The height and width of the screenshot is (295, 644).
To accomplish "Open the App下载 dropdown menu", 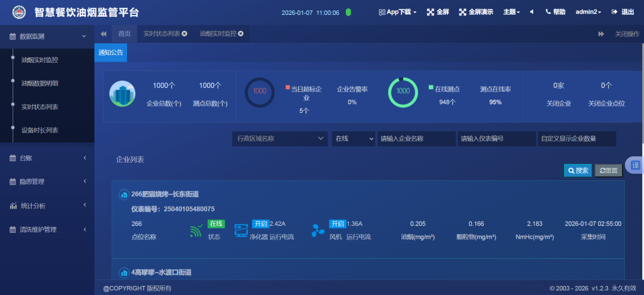I will (x=398, y=12).
